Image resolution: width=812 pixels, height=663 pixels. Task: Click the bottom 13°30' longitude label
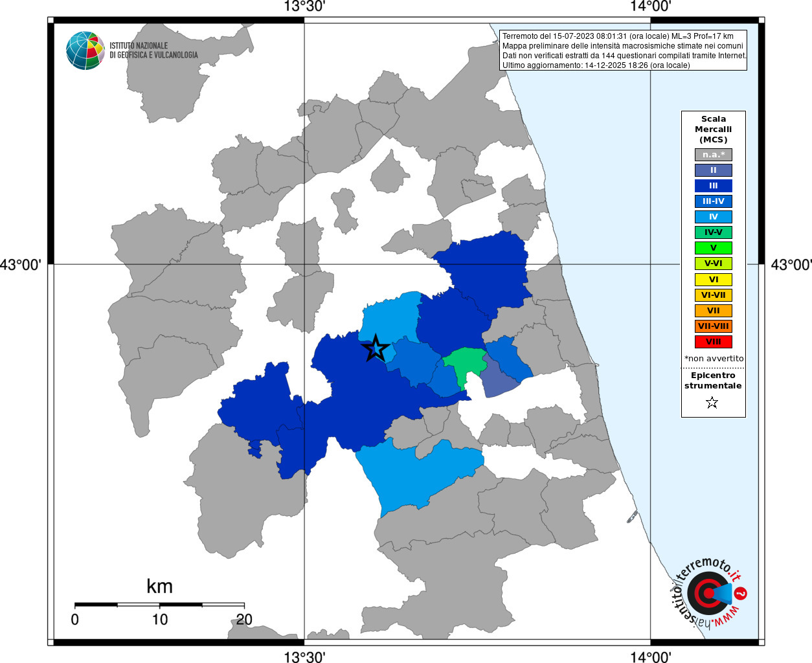[x=304, y=657]
